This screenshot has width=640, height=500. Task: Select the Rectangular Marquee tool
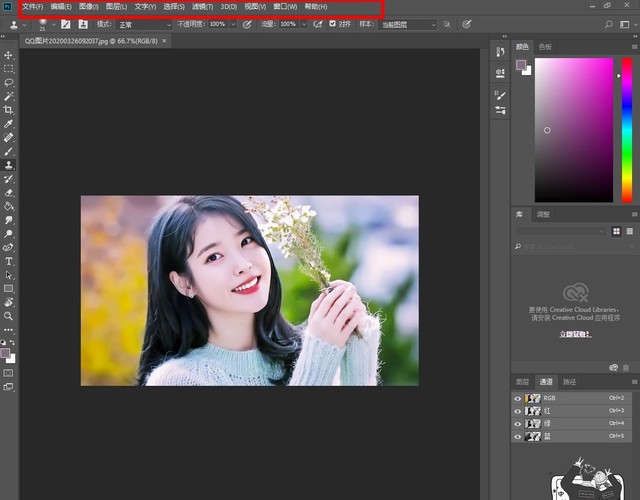(9, 69)
